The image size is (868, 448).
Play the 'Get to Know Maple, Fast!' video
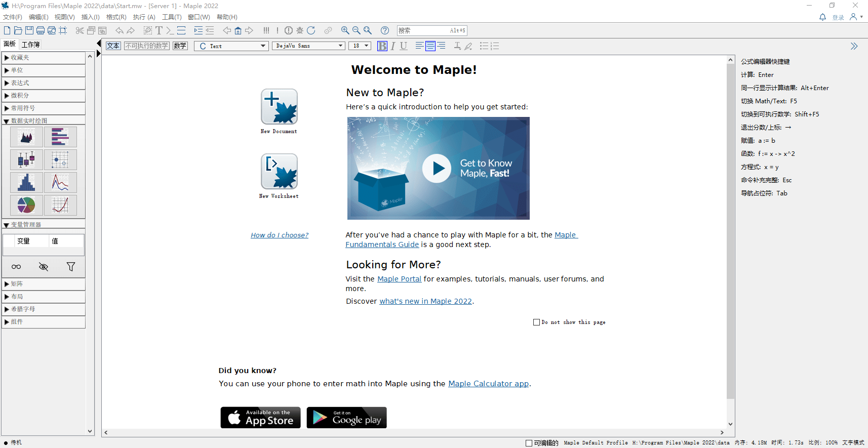click(x=437, y=169)
